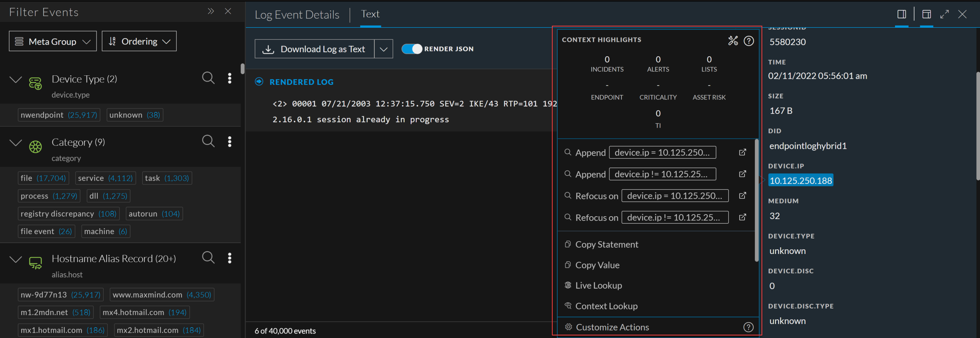Screen dimensions: 980x338
Task: Click the search icon for Device Type
Action: point(208,78)
